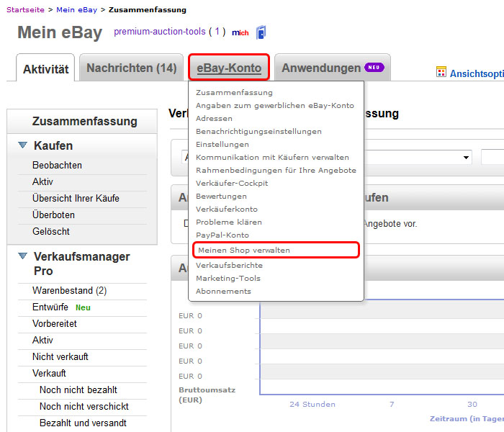This screenshot has width=504, height=432.
Task: Open the eBay-Konto tab
Action: tap(229, 68)
